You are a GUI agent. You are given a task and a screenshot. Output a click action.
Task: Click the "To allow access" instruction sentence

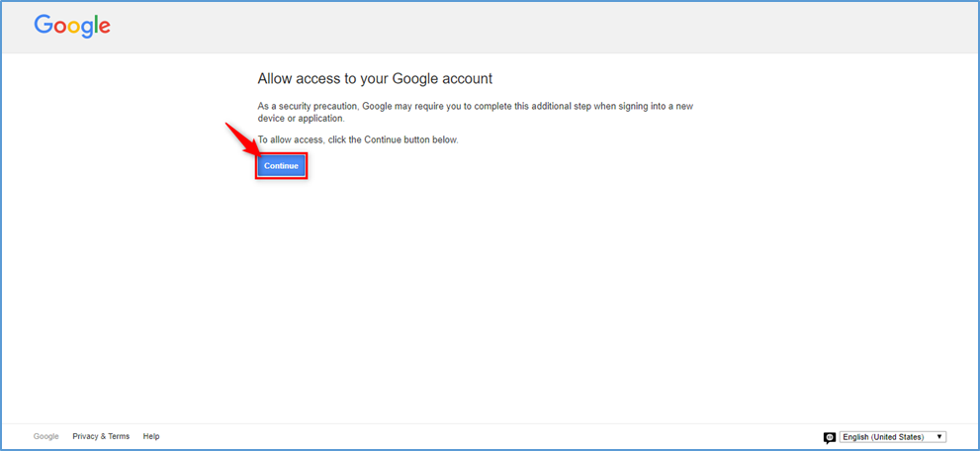tap(358, 139)
